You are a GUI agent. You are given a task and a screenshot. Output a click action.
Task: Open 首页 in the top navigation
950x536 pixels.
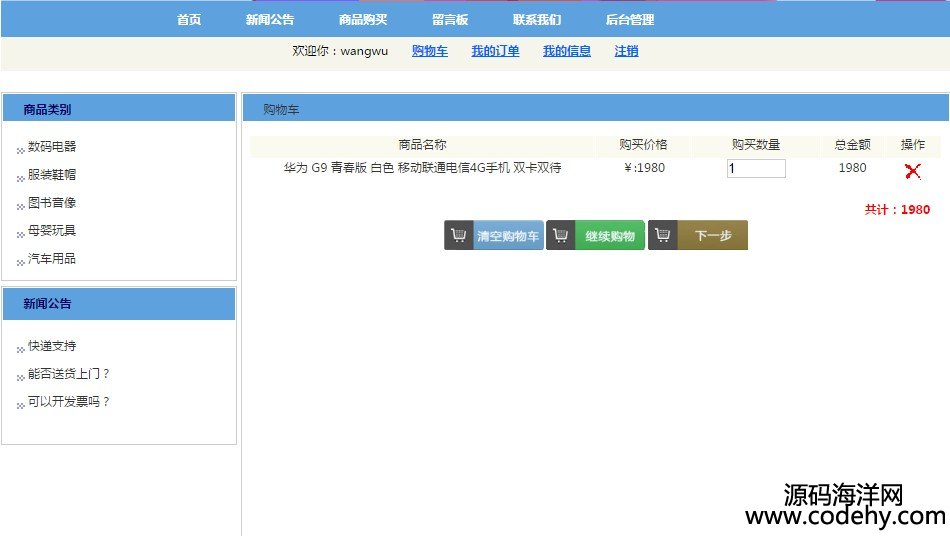[188, 19]
